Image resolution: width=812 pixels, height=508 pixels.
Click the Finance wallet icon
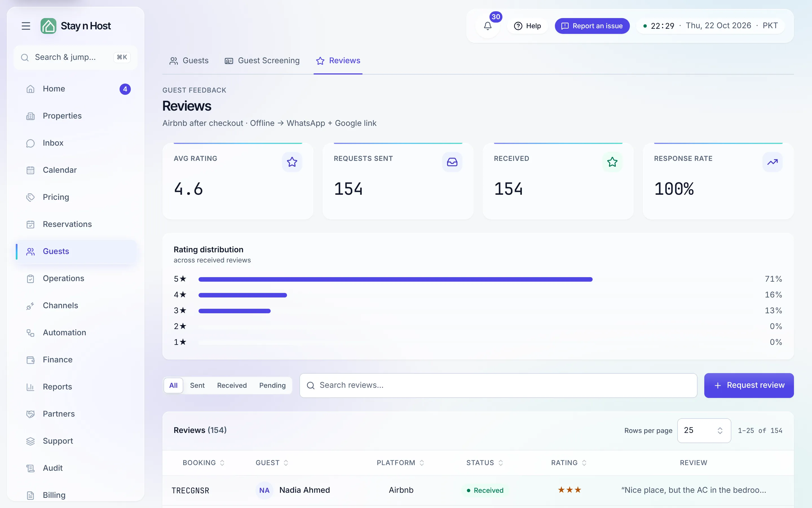(30, 360)
